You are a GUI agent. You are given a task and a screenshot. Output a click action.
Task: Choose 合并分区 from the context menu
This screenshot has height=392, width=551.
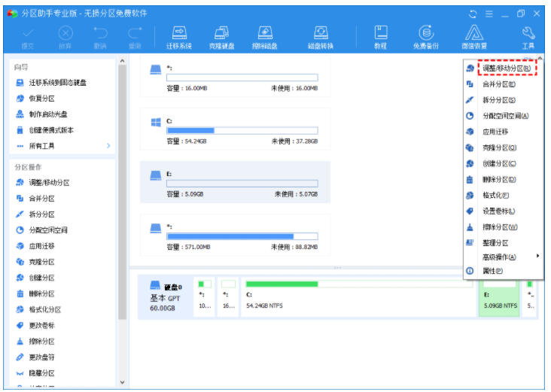tap(498, 84)
